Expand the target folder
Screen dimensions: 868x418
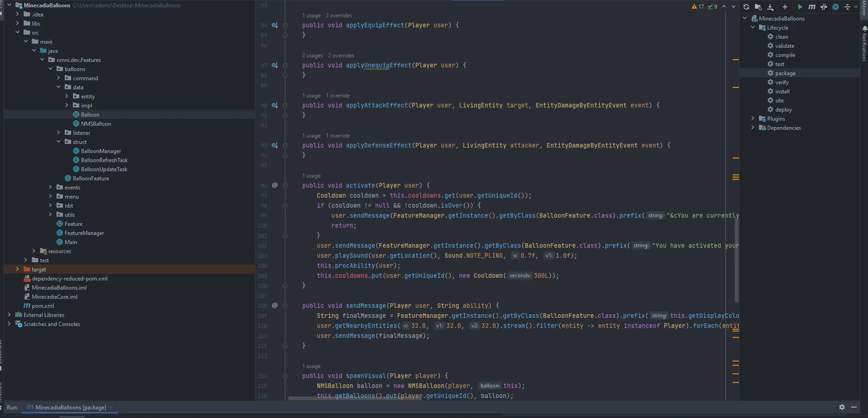[x=17, y=269]
